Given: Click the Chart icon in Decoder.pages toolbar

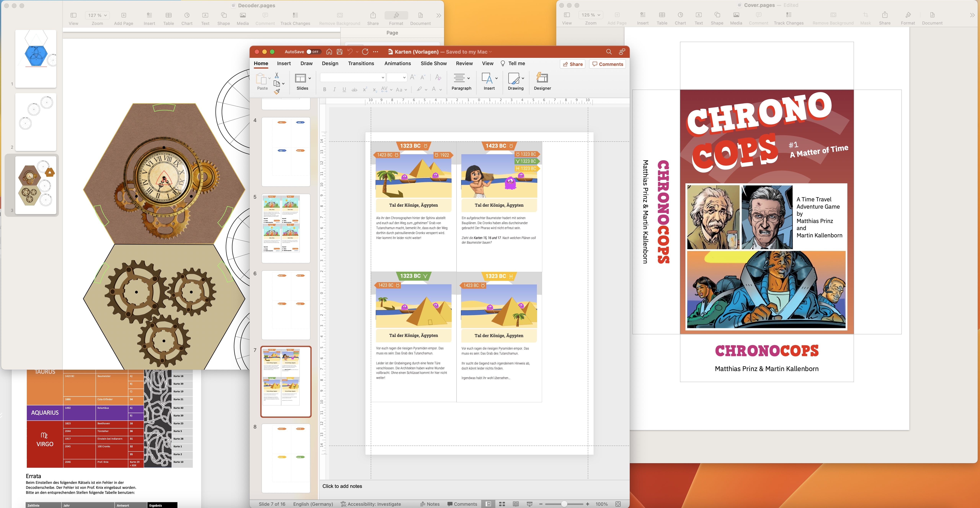Looking at the screenshot, I should pos(187,15).
